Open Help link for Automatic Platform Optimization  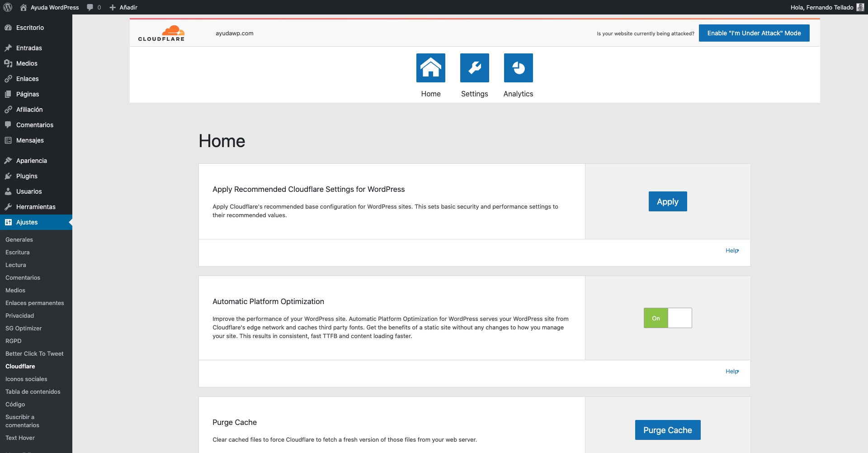[x=732, y=372]
